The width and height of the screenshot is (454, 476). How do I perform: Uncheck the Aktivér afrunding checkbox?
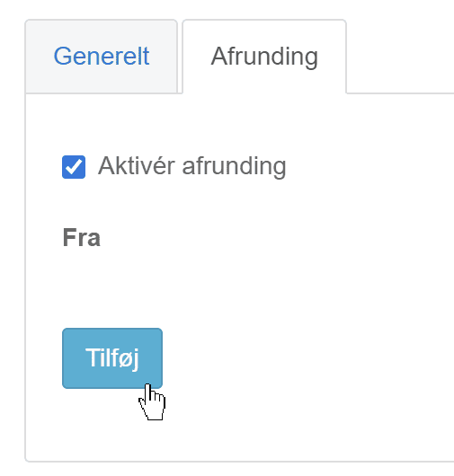tap(74, 167)
